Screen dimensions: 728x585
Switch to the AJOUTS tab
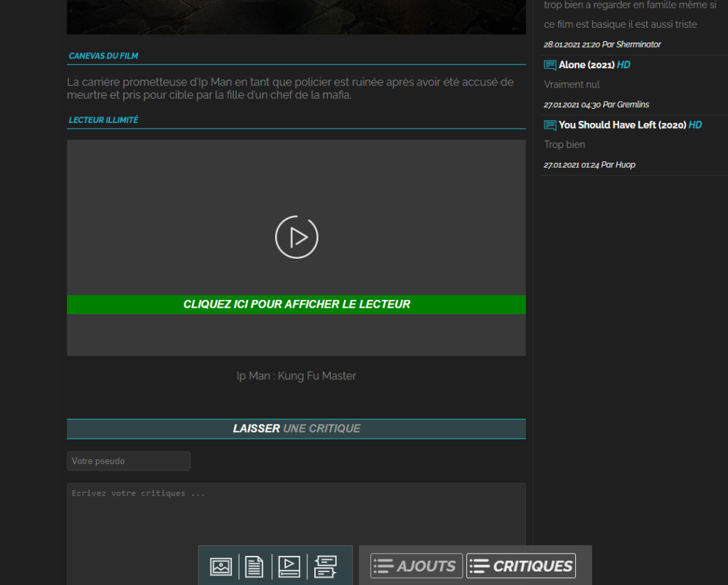pyautogui.click(x=417, y=566)
